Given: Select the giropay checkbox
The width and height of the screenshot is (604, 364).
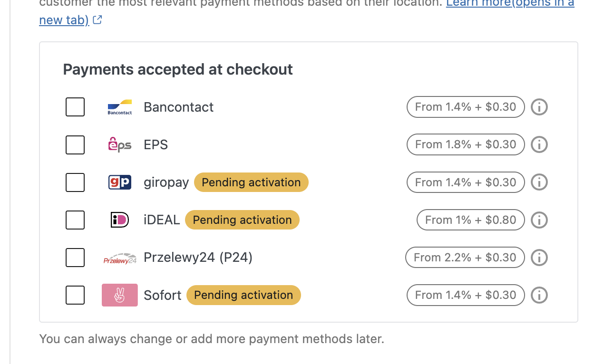Looking at the screenshot, I should click(x=75, y=182).
